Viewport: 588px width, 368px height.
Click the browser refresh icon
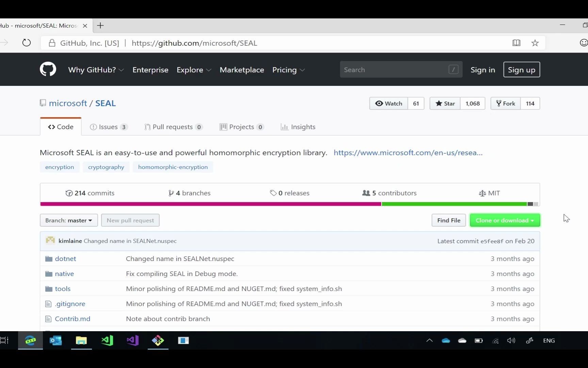coord(27,43)
